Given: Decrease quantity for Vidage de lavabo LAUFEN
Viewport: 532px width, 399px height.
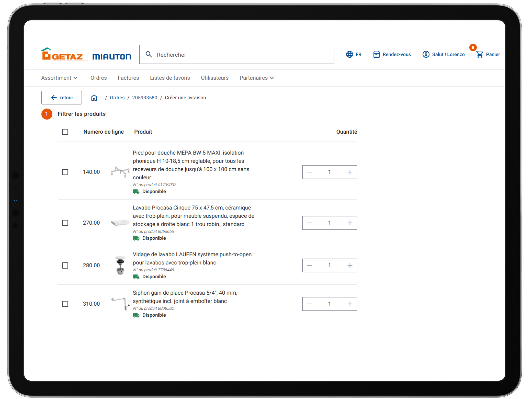Looking at the screenshot, I should pyautogui.click(x=310, y=265).
